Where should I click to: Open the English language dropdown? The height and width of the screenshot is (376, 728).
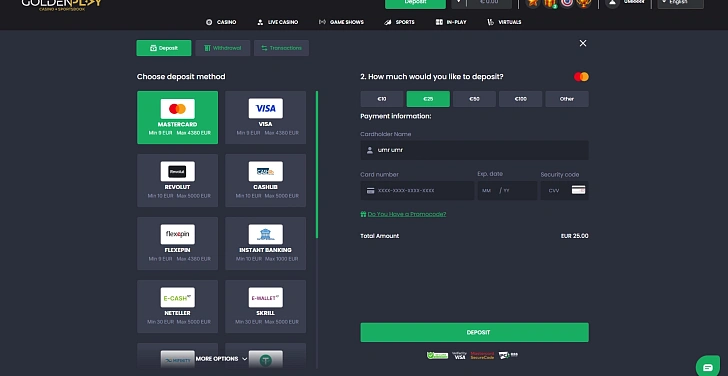tap(681, 3)
